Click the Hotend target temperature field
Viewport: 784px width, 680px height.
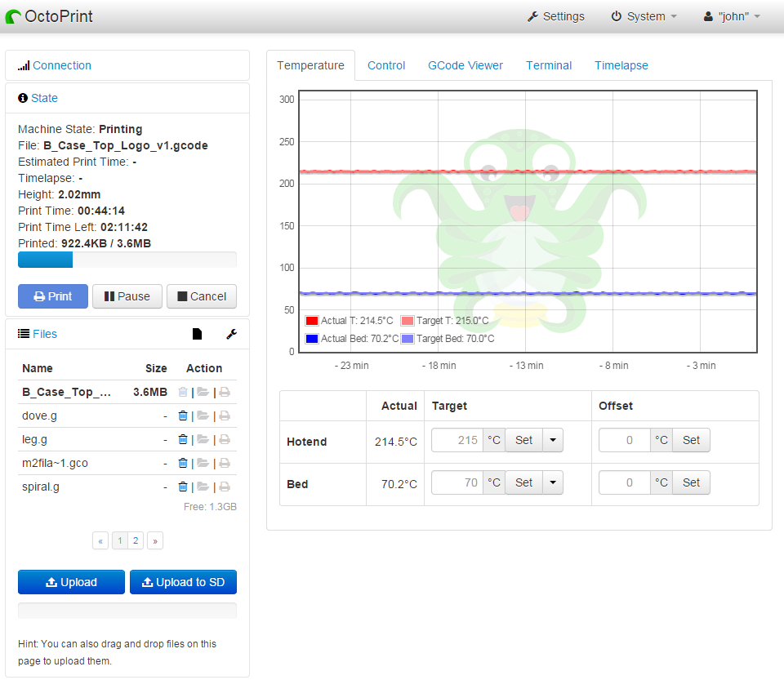[x=457, y=440]
